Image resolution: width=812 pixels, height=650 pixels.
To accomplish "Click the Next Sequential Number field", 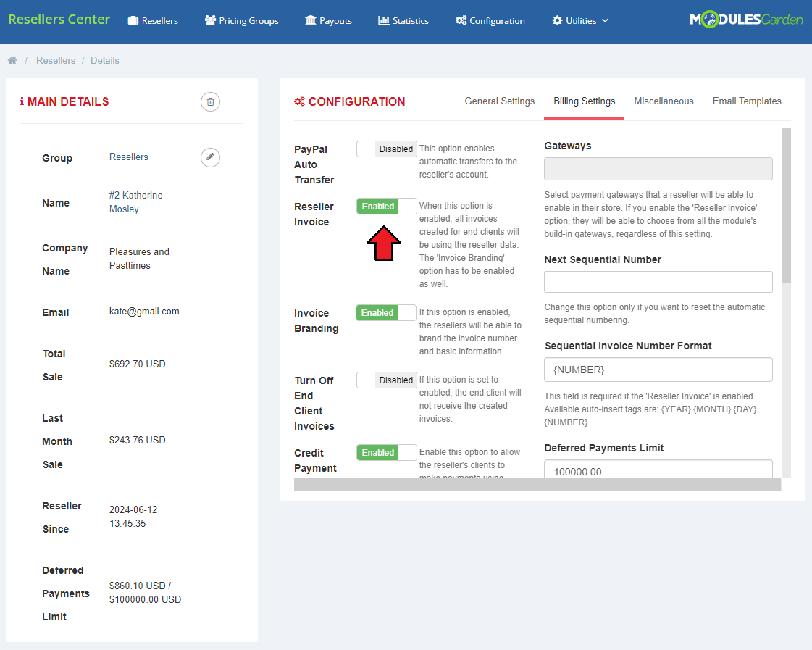I will point(658,283).
